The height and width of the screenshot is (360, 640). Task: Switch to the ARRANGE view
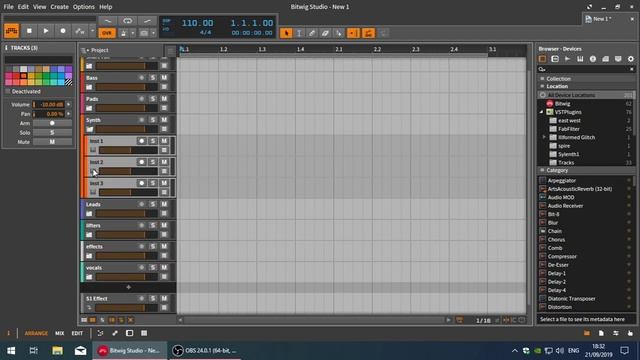(x=36, y=333)
